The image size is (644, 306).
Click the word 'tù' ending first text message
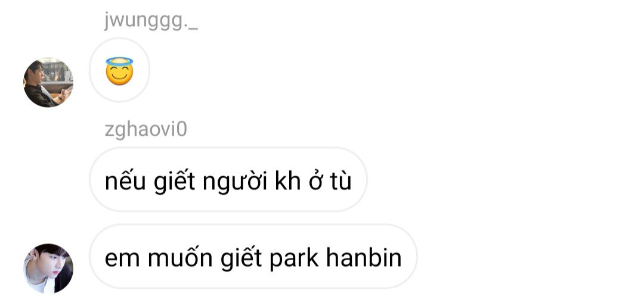[x=340, y=180]
